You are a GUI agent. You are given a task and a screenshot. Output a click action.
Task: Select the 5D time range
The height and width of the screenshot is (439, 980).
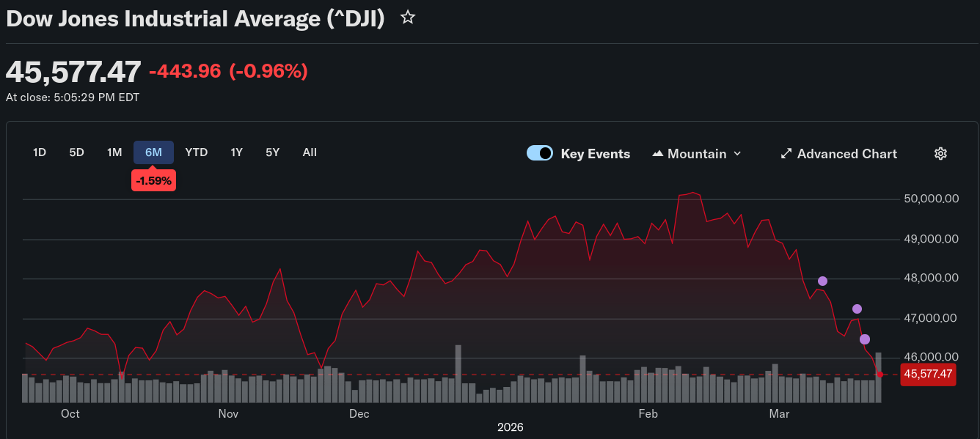click(77, 152)
